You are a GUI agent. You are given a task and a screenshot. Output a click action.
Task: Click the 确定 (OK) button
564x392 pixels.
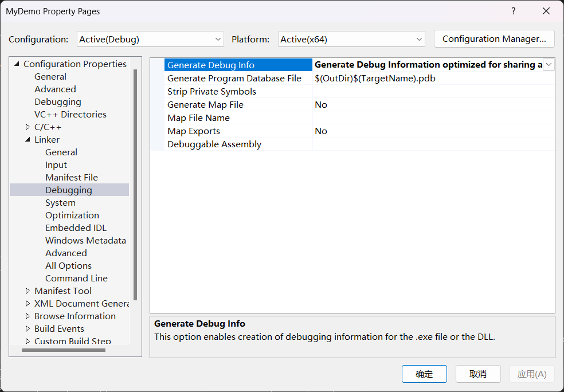point(424,374)
